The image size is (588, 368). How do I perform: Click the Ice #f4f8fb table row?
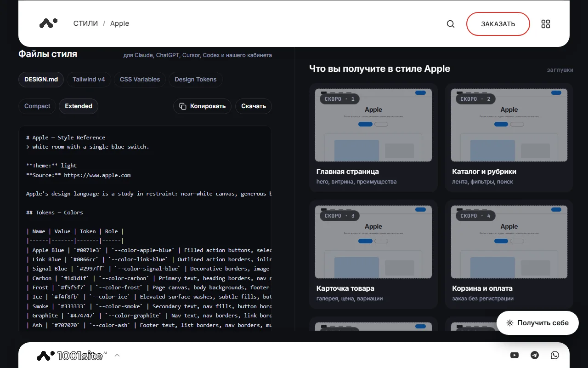[x=149, y=297]
